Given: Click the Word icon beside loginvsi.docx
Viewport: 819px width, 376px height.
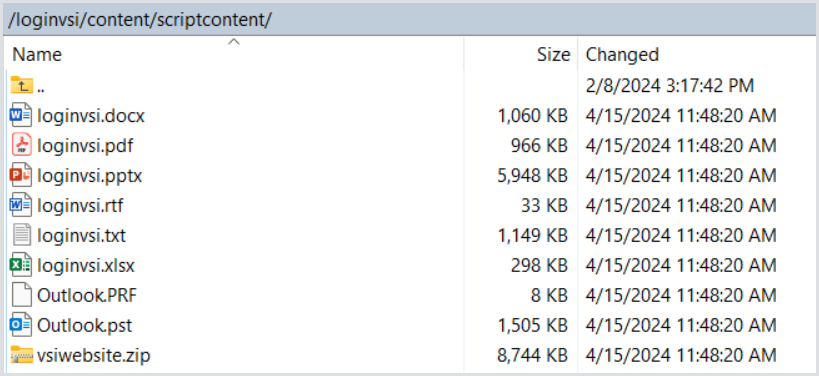Looking at the screenshot, I should pos(21,115).
